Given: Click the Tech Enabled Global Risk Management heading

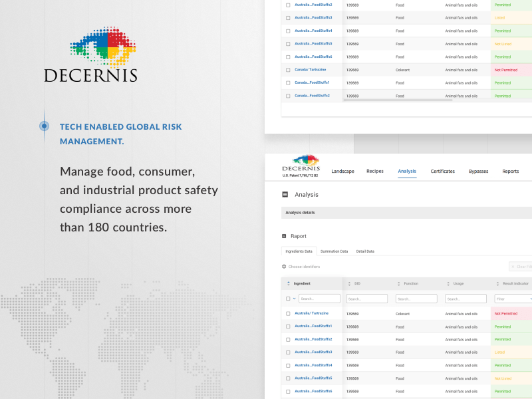Looking at the screenshot, I should click(121, 134).
